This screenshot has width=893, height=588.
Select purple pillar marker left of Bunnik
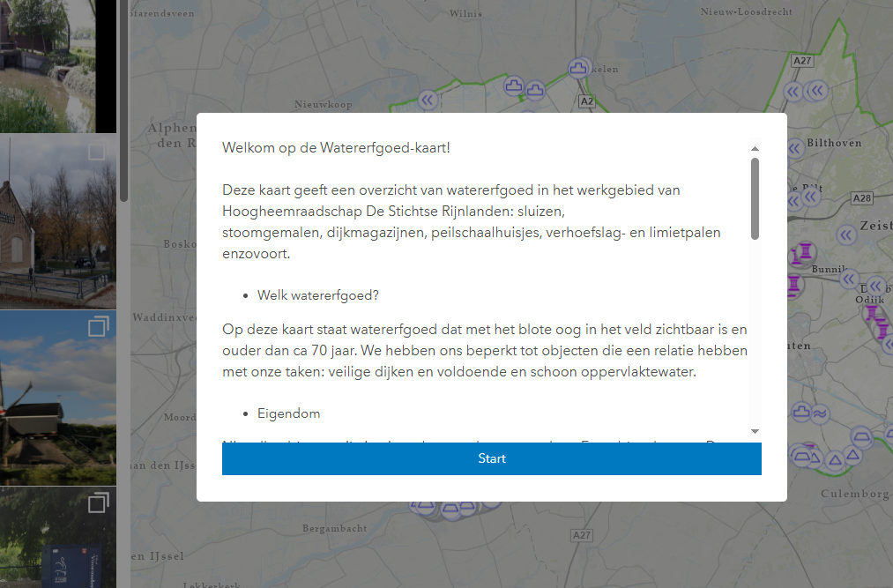(x=794, y=283)
